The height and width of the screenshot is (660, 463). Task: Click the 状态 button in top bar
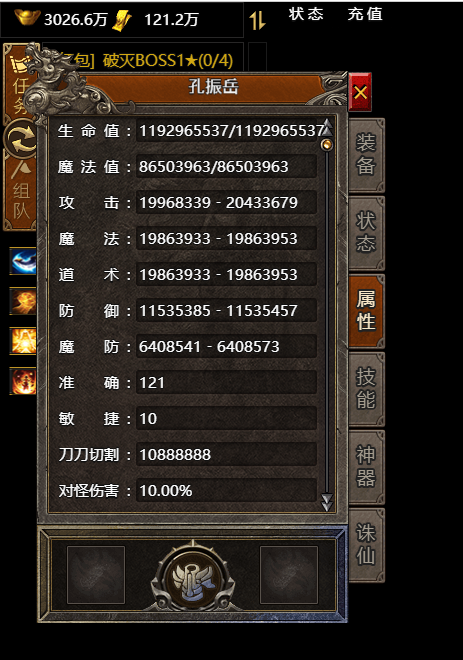tap(306, 14)
